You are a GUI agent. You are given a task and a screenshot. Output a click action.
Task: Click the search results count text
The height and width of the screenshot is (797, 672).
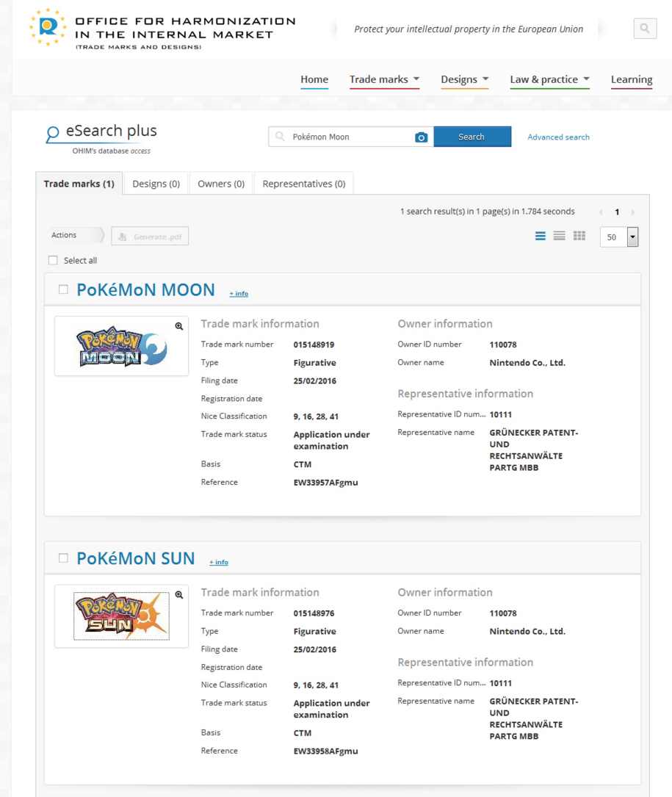pos(488,212)
